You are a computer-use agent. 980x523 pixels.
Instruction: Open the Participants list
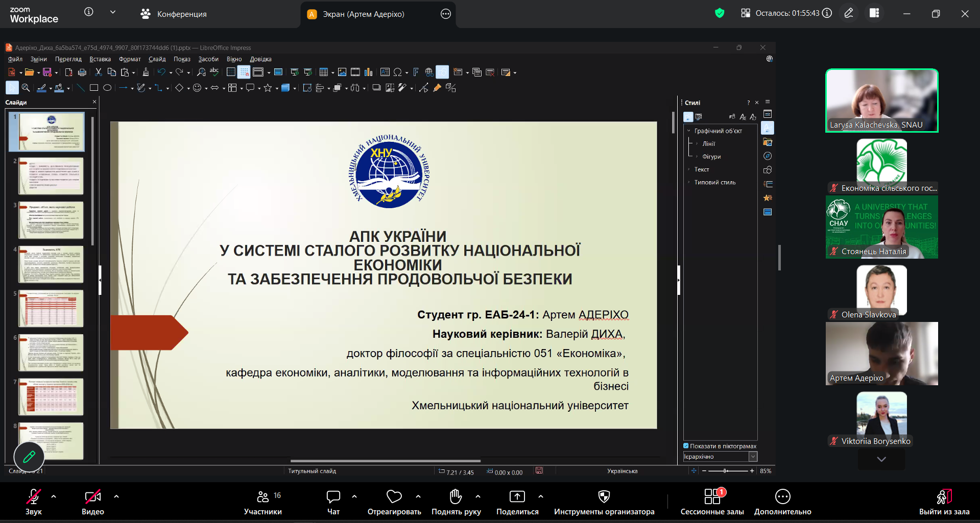[x=262, y=502]
